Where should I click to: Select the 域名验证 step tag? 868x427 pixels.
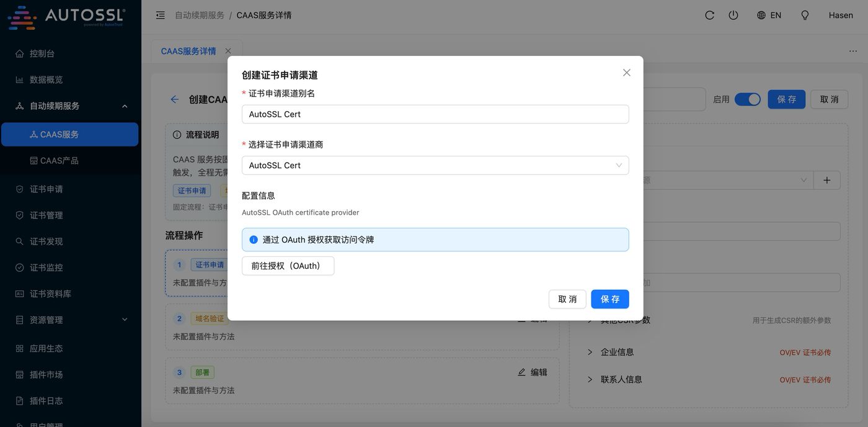click(210, 319)
